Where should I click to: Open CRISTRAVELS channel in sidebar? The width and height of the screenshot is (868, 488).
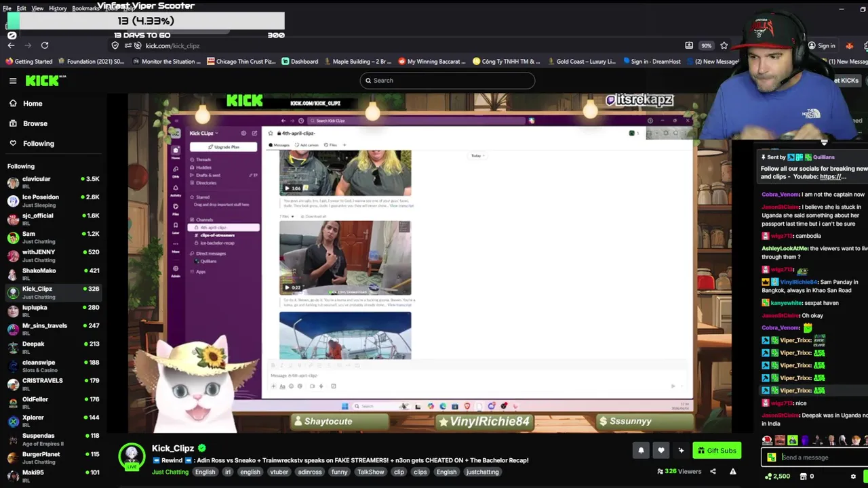(53, 384)
